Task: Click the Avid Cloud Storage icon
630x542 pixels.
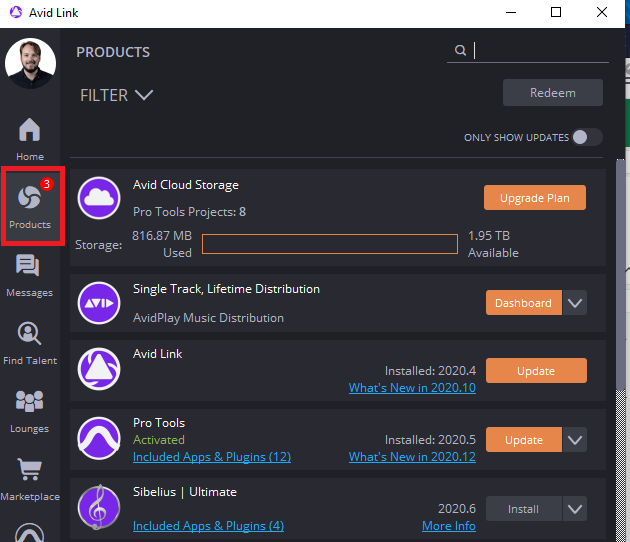Action: (x=99, y=198)
